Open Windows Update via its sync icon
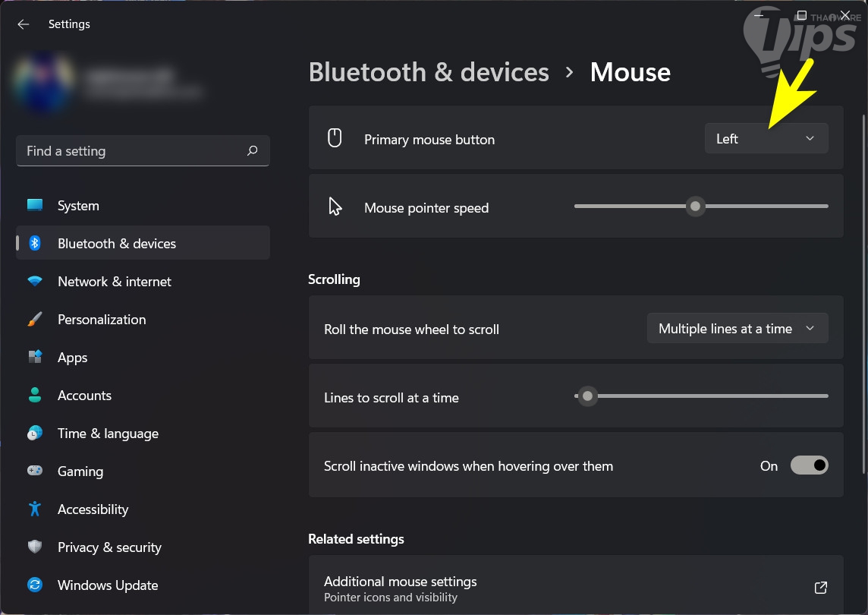The width and height of the screenshot is (868, 615). pos(35,585)
